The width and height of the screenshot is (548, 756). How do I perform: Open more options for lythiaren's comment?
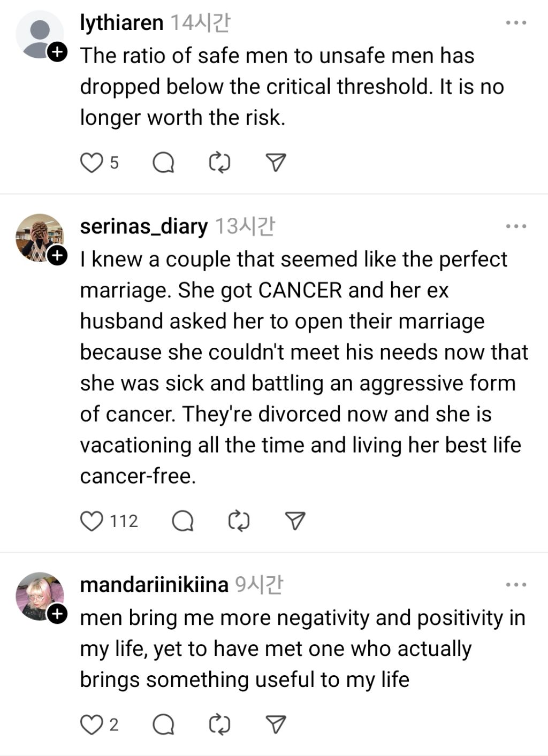pos(516,23)
